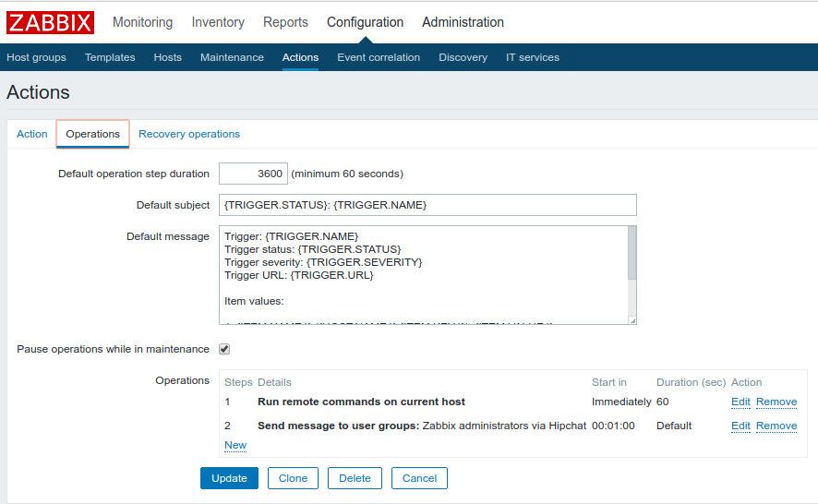Go to Templates submenu
Image resolution: width=818 pixels, height=504 pixels.
110,57
